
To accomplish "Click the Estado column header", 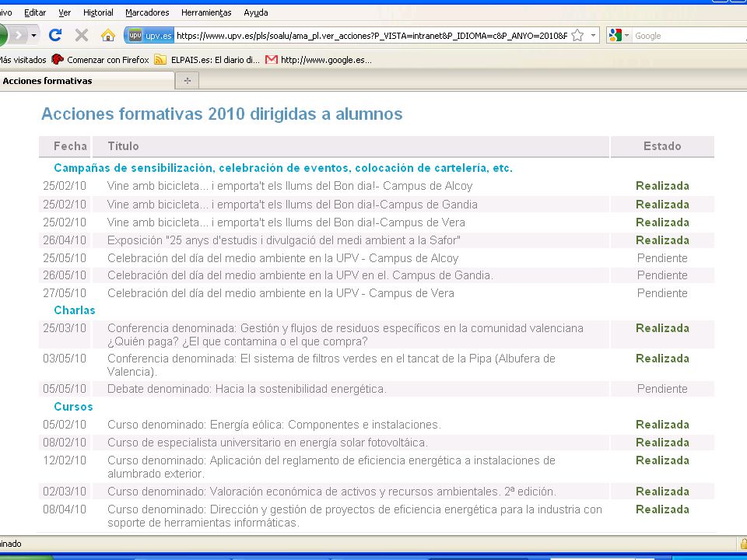I will 662,146.
